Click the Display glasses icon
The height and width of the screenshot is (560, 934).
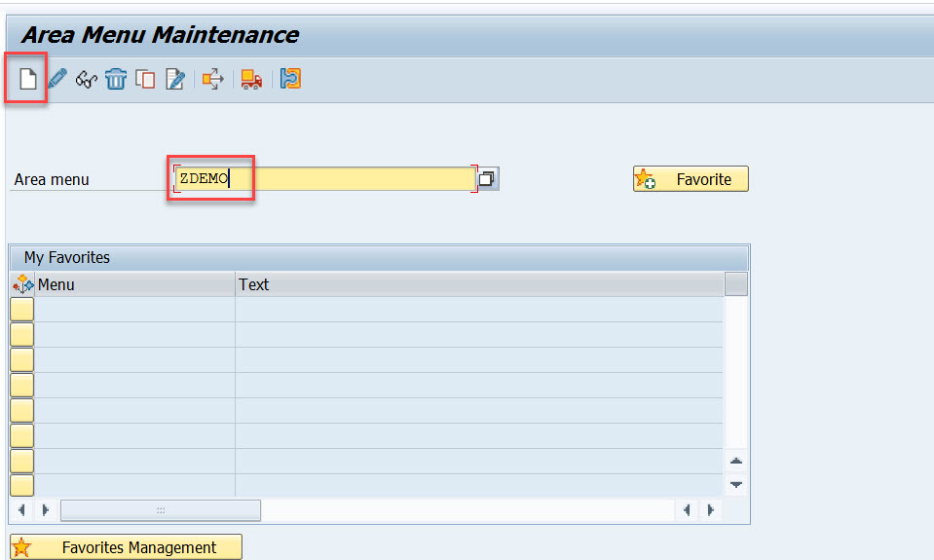[x=87, y=79]
